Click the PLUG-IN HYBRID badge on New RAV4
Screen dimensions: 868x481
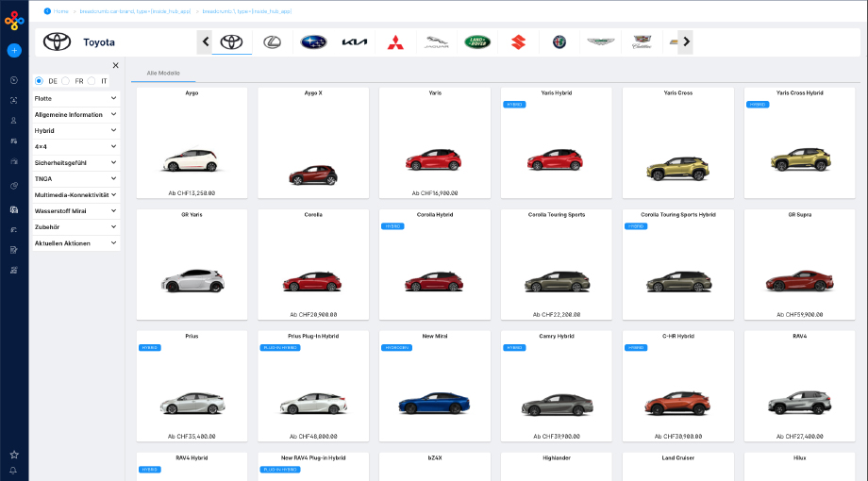click(x=280, y=470)
